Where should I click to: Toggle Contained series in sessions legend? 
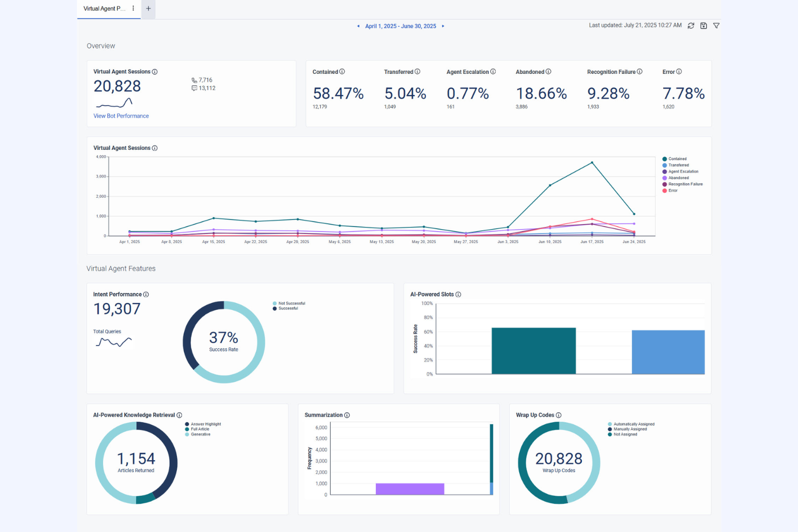coord(675,159)
